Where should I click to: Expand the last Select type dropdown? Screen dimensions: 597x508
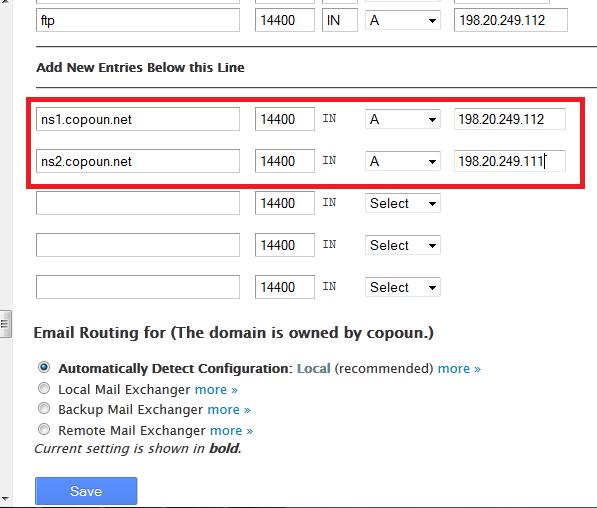pyautogui.click(x=402, y=287)
